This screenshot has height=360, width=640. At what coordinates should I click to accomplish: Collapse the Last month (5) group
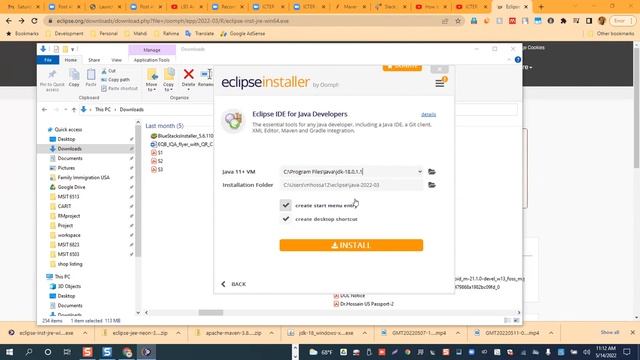pyautogui.click(x=164, y=126)
